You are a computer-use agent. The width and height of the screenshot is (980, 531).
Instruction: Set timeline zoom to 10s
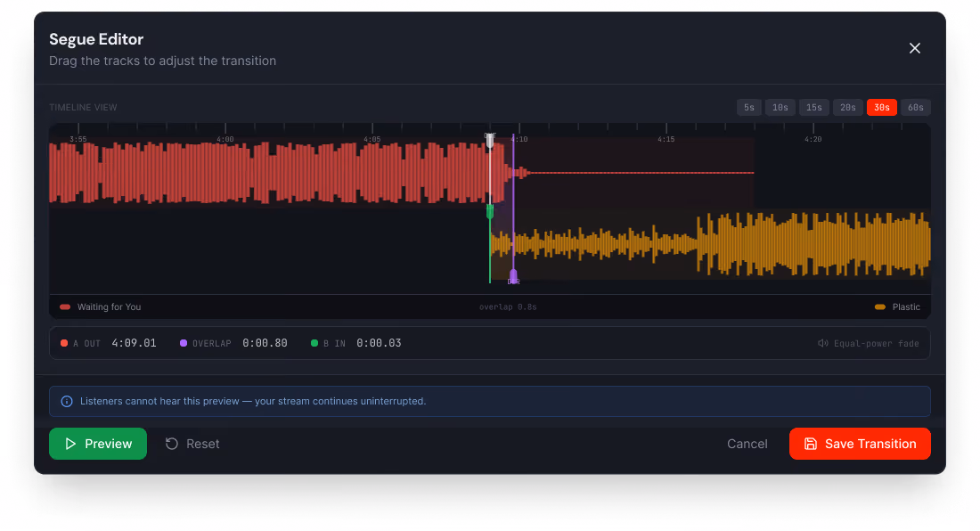(x=780, y=108)
